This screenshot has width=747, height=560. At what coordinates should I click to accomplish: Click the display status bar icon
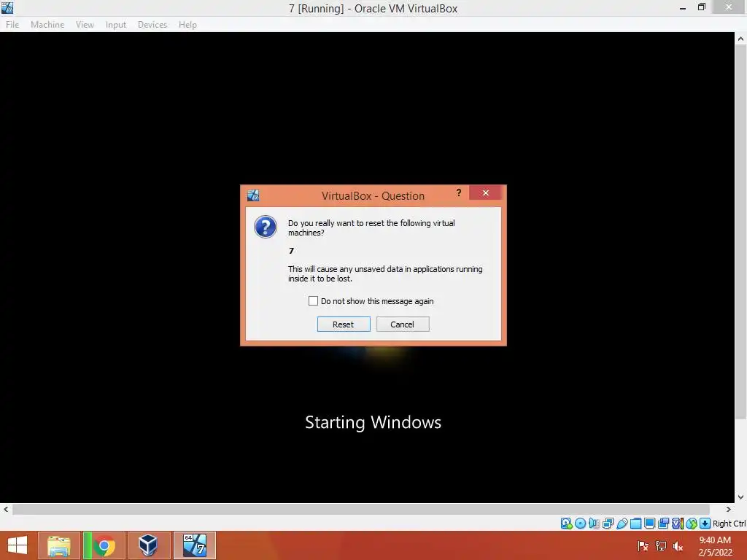[649, 524]
